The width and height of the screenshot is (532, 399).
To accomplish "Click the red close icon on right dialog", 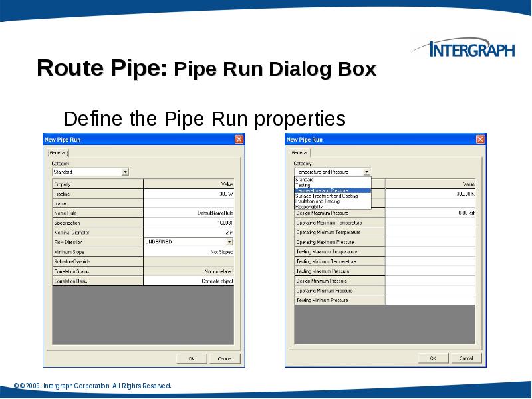I will (480, 139).
